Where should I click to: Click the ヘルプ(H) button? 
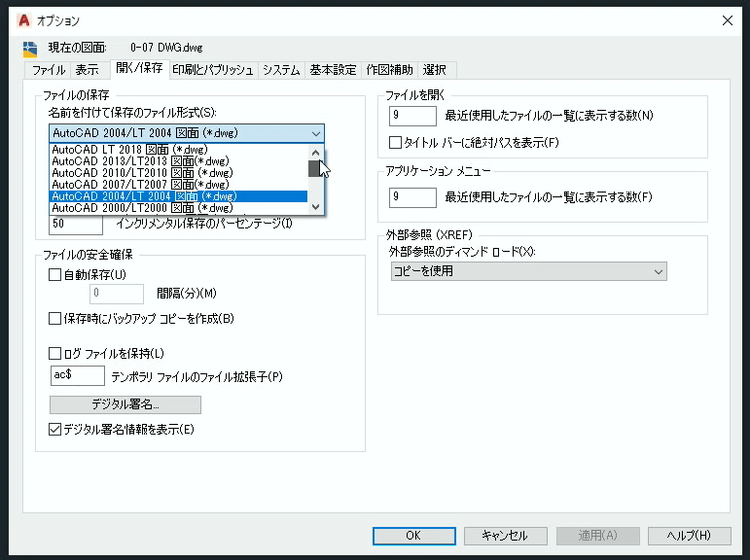(x=690, y=536)
